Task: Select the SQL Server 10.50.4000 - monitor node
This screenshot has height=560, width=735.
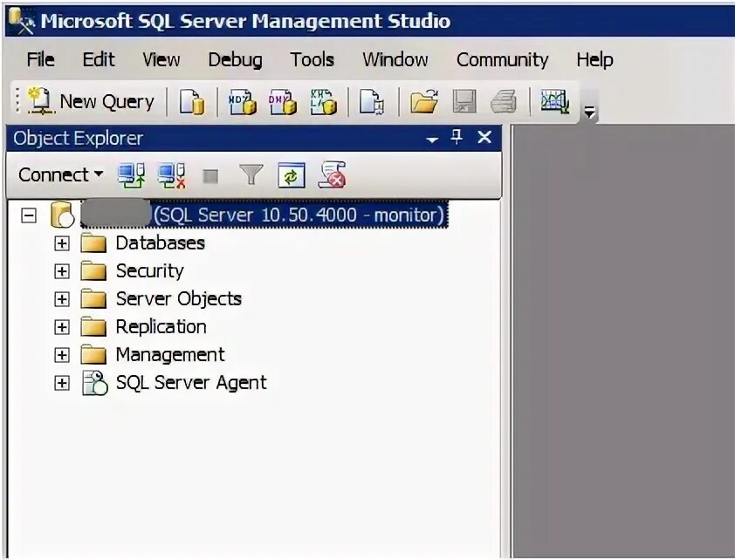Action: [264, 215]
